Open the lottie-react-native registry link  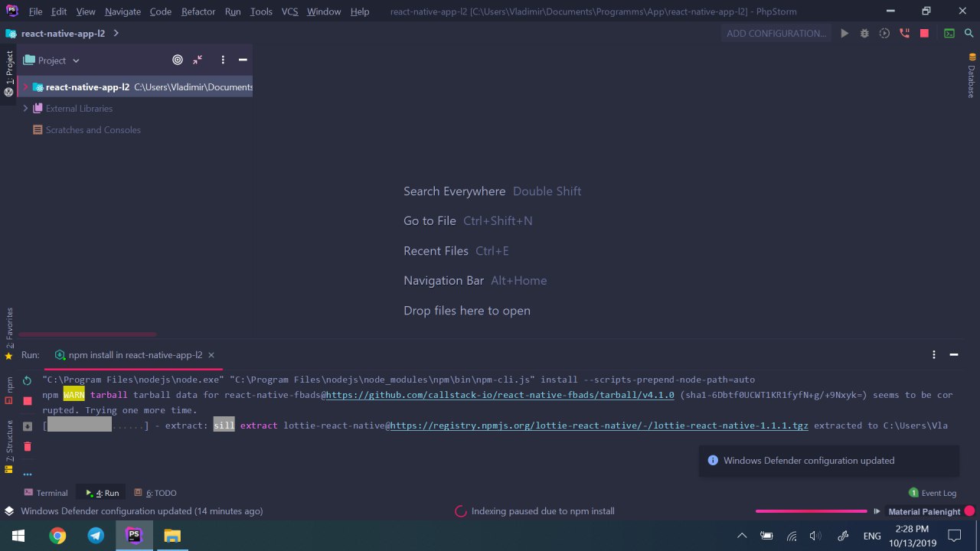tap(599, 425)
